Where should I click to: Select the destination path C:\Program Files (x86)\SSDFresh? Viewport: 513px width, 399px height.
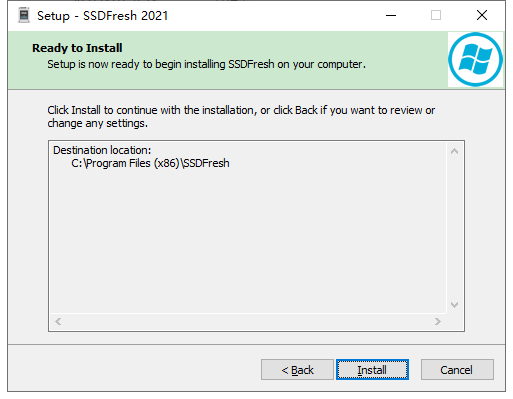150,163
